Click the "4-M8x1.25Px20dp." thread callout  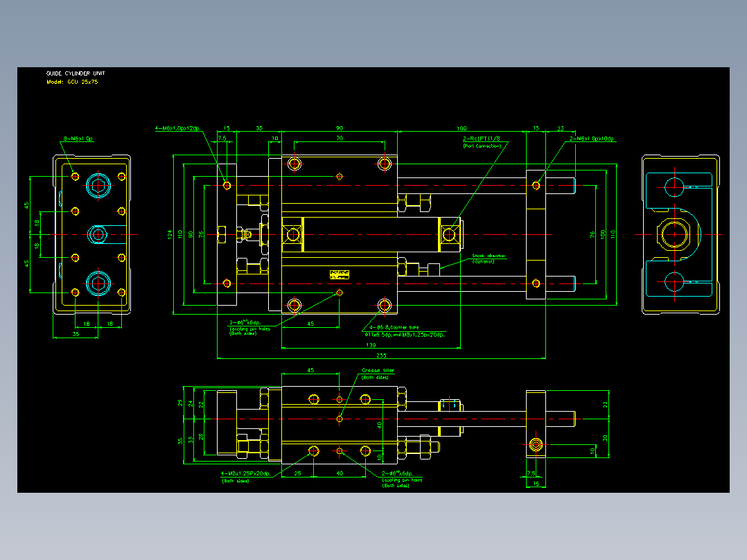[x=246, y=474]
